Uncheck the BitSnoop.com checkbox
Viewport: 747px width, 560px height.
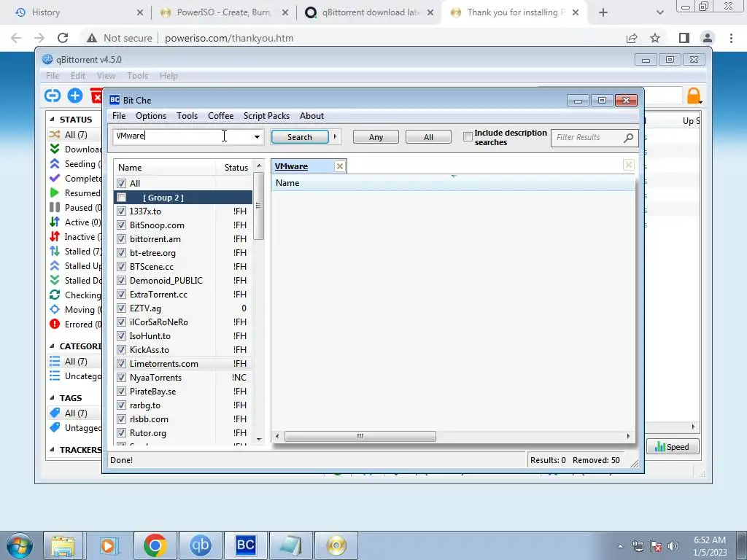122,225
